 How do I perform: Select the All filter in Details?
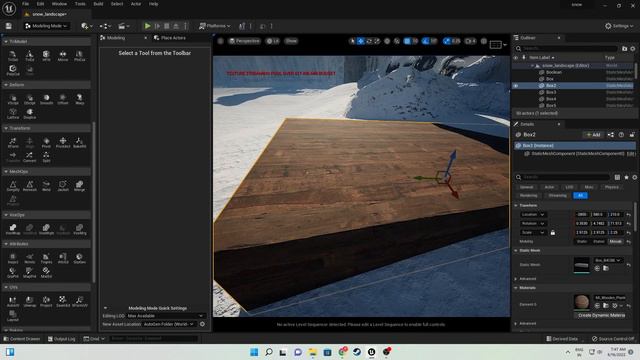[580, 196]
